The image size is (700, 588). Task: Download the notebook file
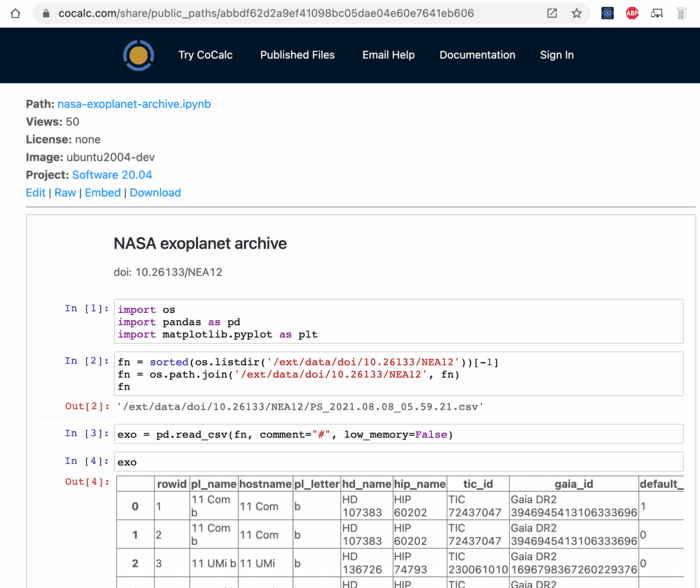tap(155, 192)
